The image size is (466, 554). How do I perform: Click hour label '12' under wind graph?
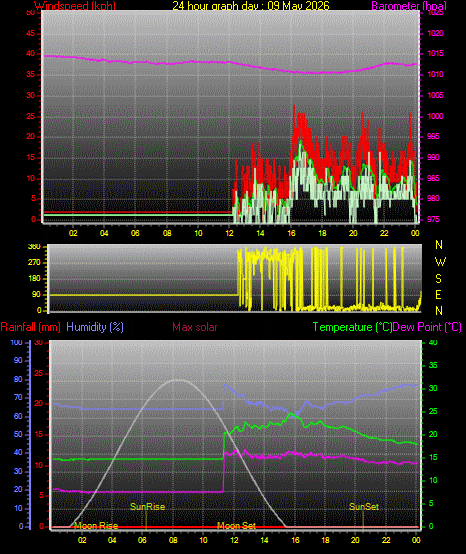pyautogui.click(x=229, y=233)
